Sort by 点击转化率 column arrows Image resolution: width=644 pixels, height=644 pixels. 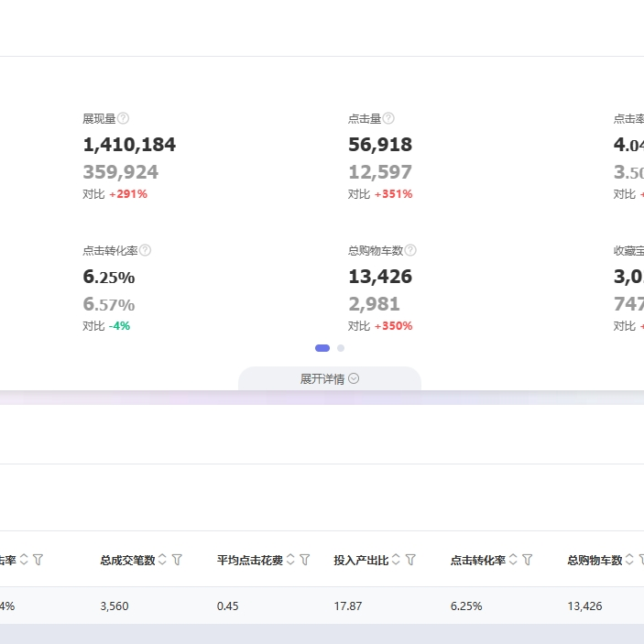click(513, 560)
